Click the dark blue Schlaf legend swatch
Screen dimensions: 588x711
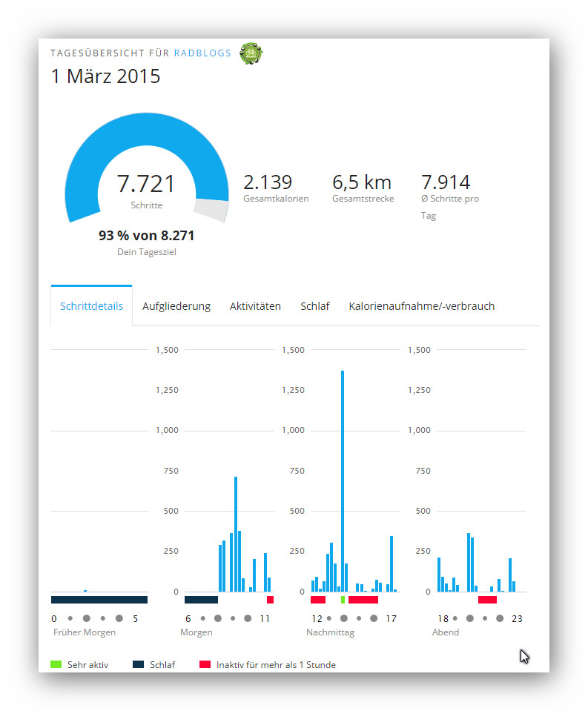[138, 664]
